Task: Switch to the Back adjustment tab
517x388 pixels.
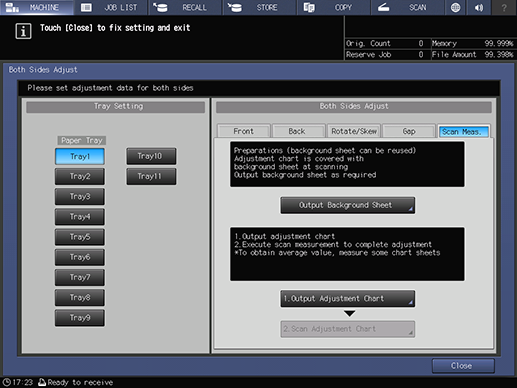Action: click(299, 131)
